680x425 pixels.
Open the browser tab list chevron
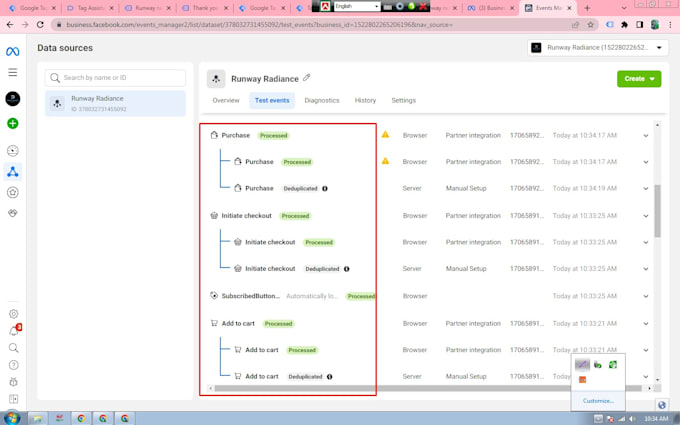pos(624,8)
